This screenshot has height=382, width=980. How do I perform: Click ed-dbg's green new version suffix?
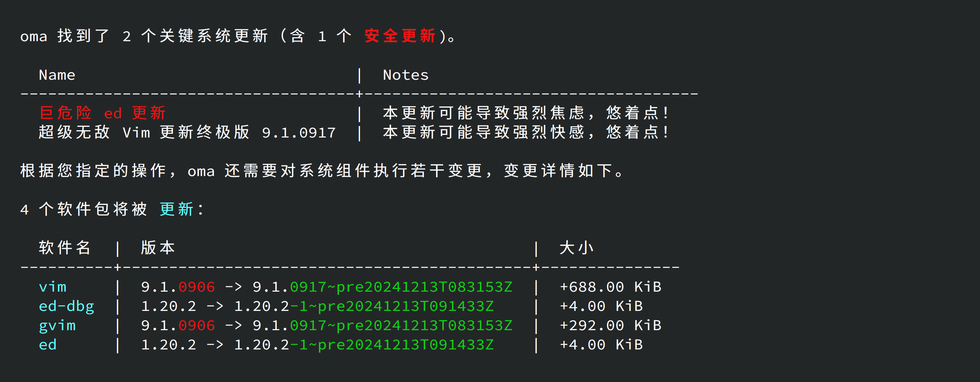click(392, 306)
